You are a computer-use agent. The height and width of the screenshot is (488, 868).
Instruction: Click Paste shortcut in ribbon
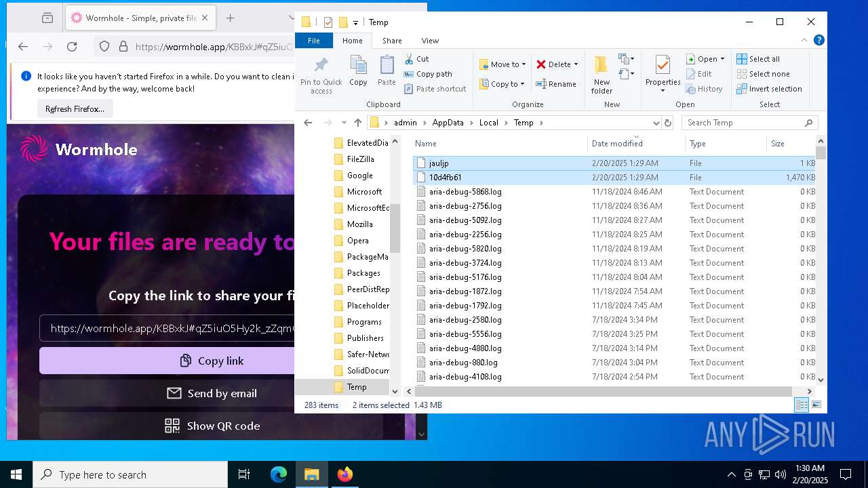click(x=435, y=89)
